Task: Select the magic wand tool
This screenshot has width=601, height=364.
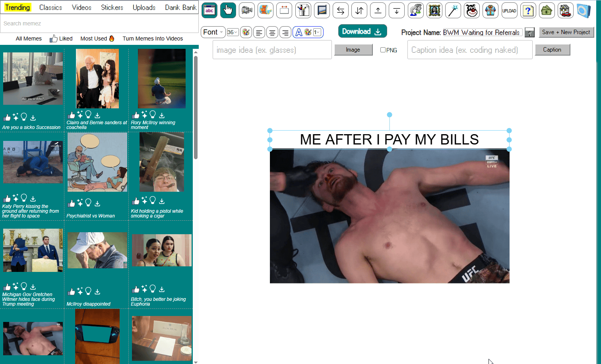Action: 453,10
